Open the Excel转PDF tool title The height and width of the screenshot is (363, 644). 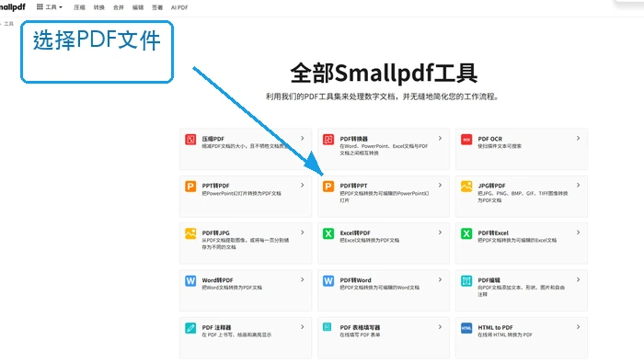(355, 233)
